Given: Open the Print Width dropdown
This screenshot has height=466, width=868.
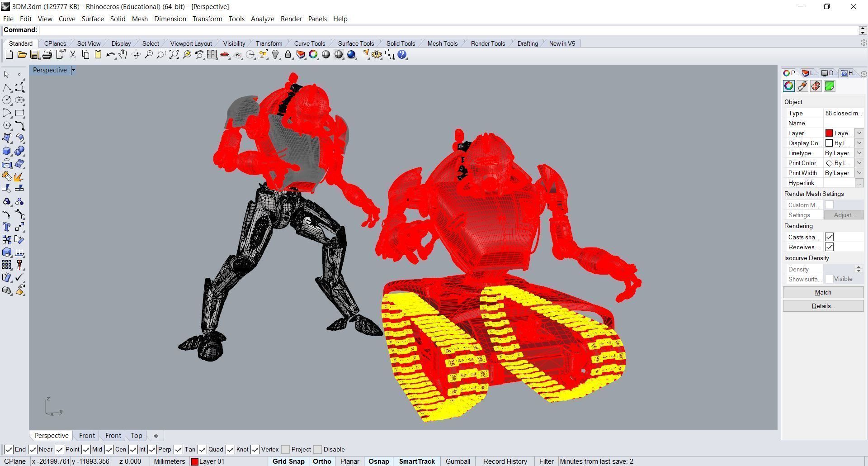Looking at the screenshot, I should [x=859, y=173].
